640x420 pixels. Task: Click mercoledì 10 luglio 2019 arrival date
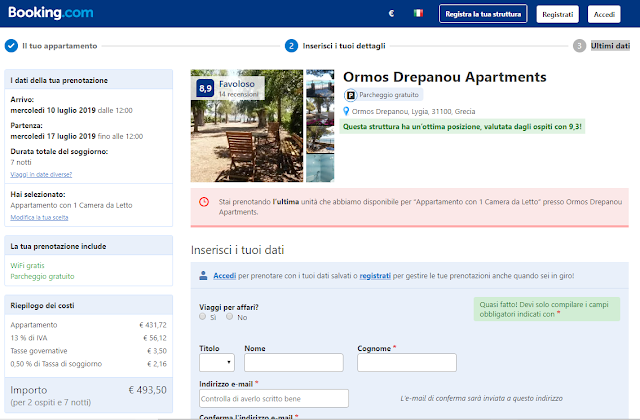tap(53, 110)
